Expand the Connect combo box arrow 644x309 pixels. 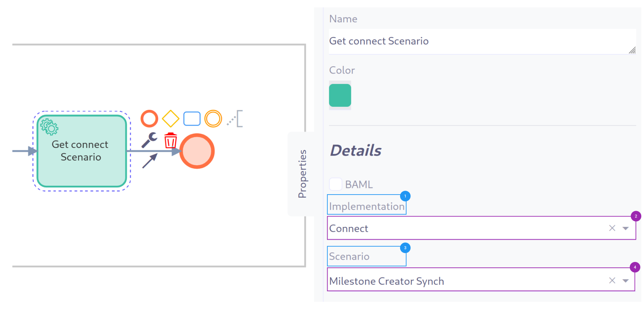coord(625,228)
